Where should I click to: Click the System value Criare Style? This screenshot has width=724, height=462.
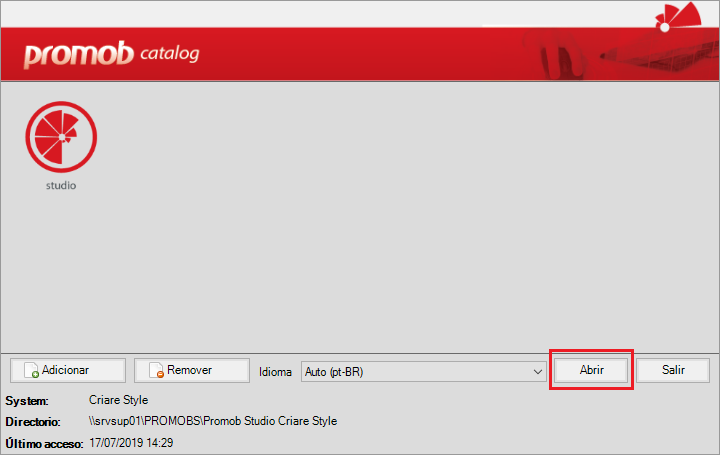point(119,402)
